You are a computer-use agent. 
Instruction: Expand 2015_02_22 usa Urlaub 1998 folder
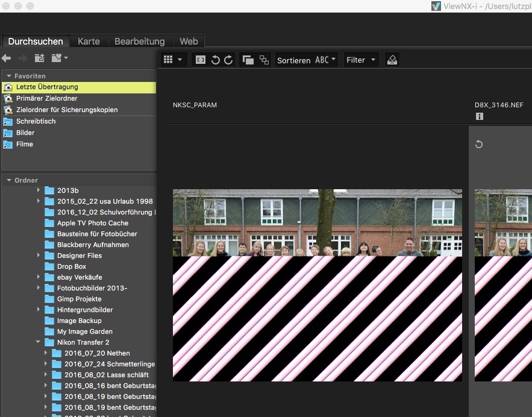[x=39, y=201]
